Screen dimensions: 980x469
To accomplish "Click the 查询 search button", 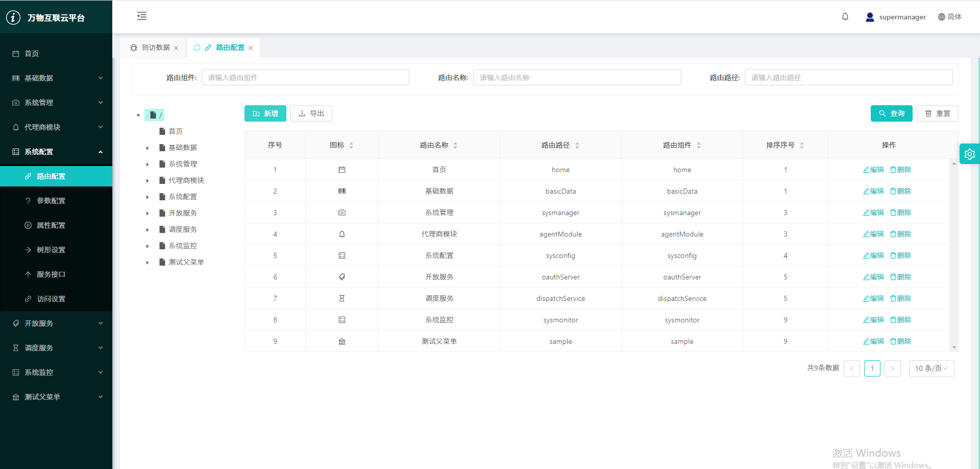I will click(x=892, y=113).
